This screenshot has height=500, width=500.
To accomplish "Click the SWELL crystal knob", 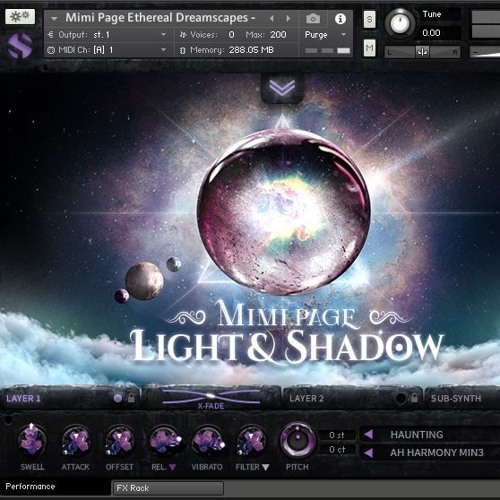I will (x=32, y=441).
